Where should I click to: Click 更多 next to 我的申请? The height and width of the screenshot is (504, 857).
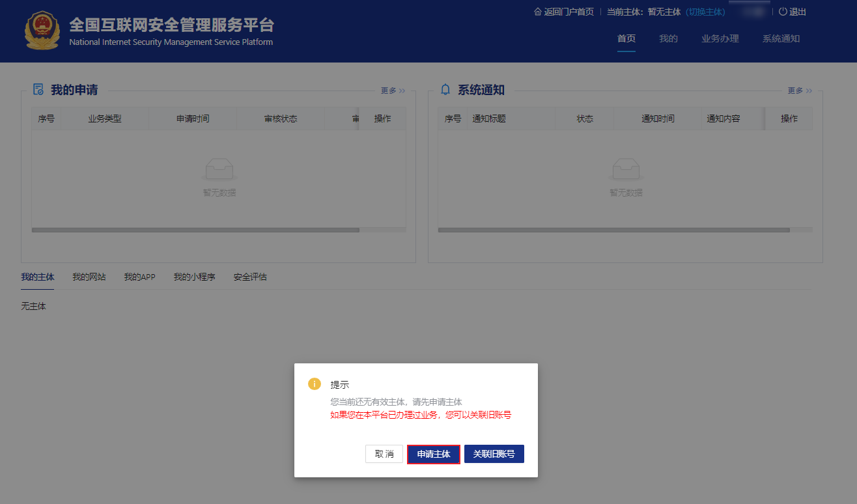(389, 91)
